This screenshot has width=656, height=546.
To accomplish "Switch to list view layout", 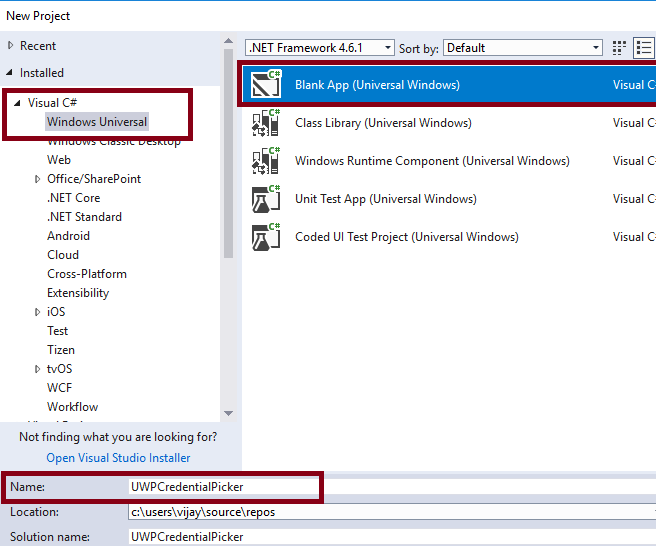I will pyautogui.click(x=644, y=48).
